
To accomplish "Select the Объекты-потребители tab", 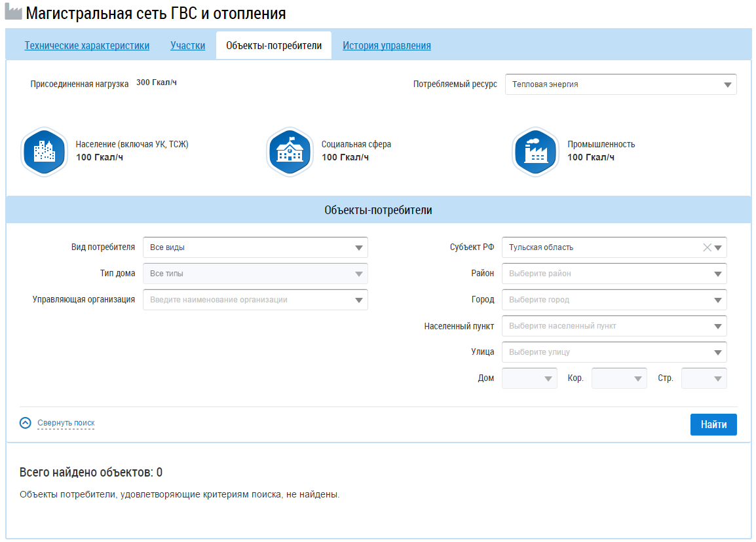I will (x=274, y=46).
